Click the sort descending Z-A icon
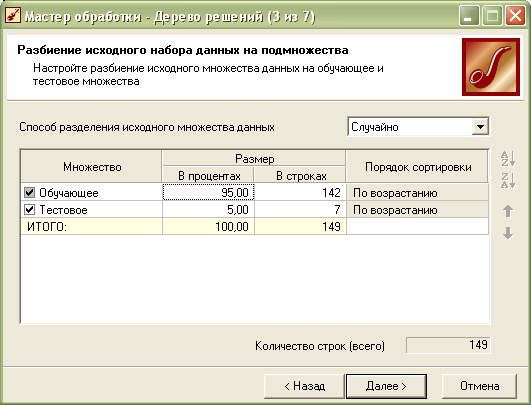Screen dimensions: 531x405 508,180
